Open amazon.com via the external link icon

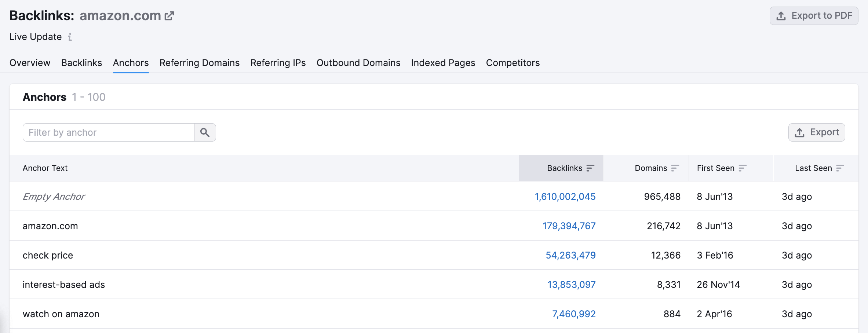pyautogui.click(x=169, y=15)
